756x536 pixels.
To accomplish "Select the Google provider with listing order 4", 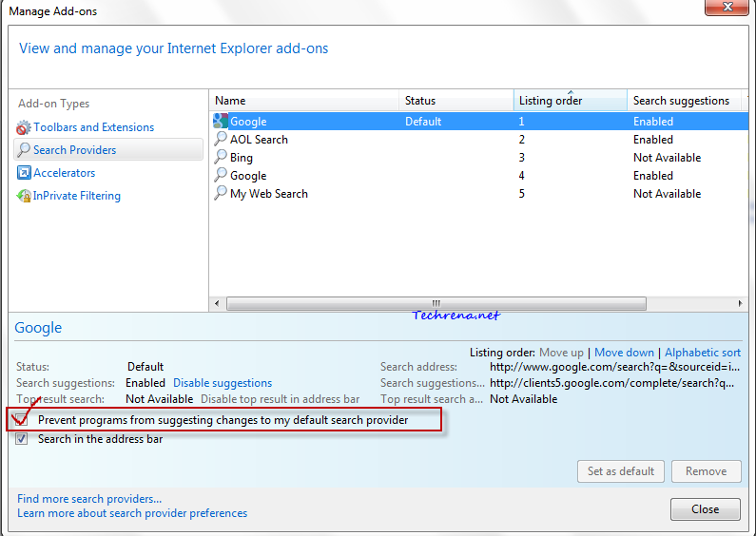I will [x=478, y=176].
